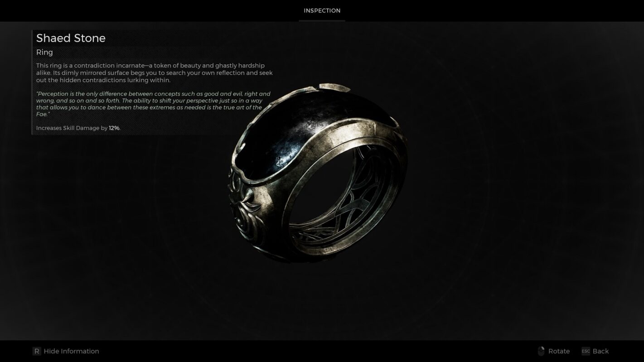Click the 'Increases Skill Damage by 12%' text
The width and height of the screenshot is (644, 362).
coord(78,128)
